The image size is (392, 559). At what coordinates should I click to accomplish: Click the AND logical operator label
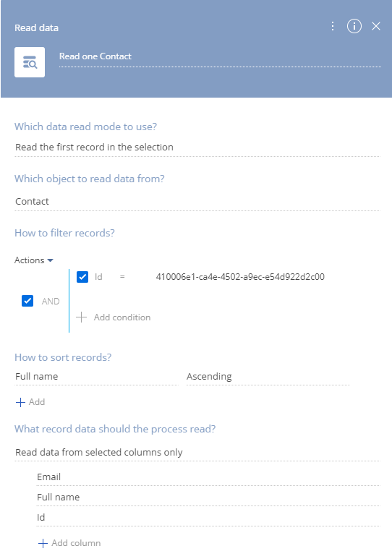click(51, 302)
